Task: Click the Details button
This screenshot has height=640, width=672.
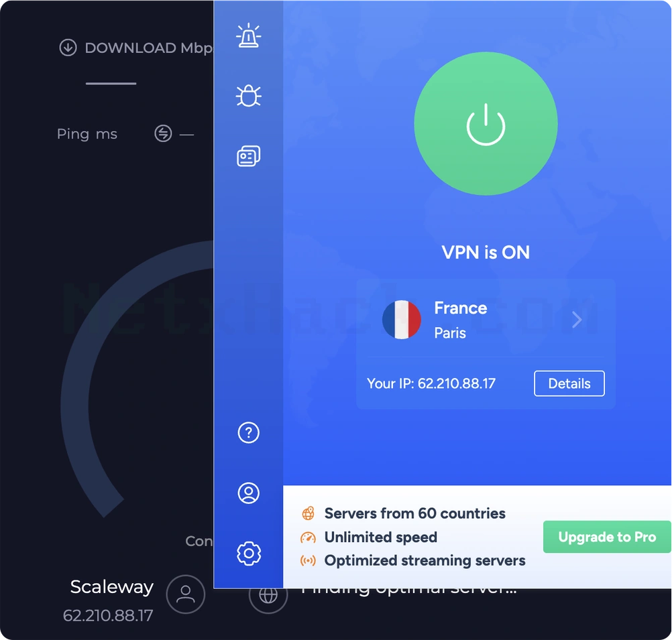Action: point(569,383)
